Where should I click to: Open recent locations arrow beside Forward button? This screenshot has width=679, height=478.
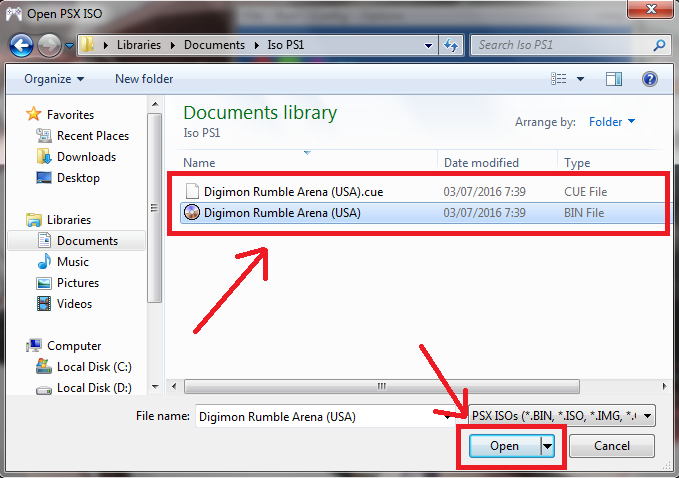pyautogui.click(x=70, y=45)
